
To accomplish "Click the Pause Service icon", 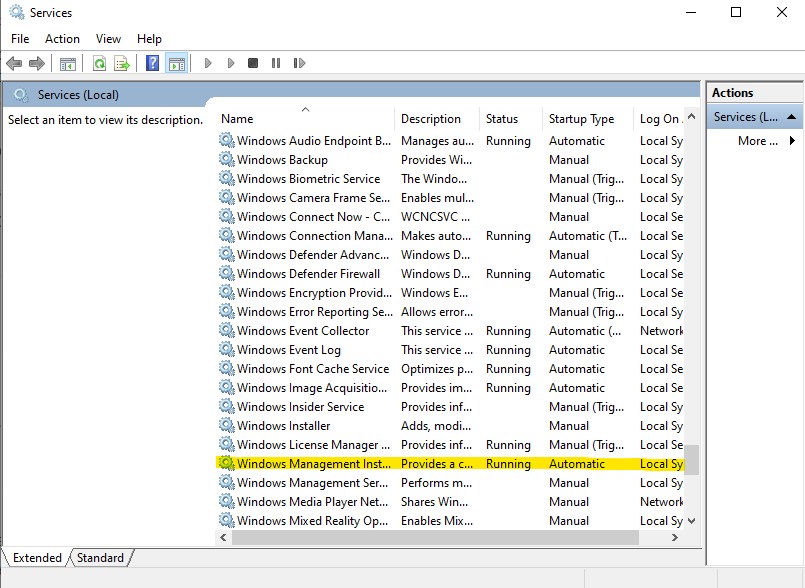I will (x=276, y=63).
